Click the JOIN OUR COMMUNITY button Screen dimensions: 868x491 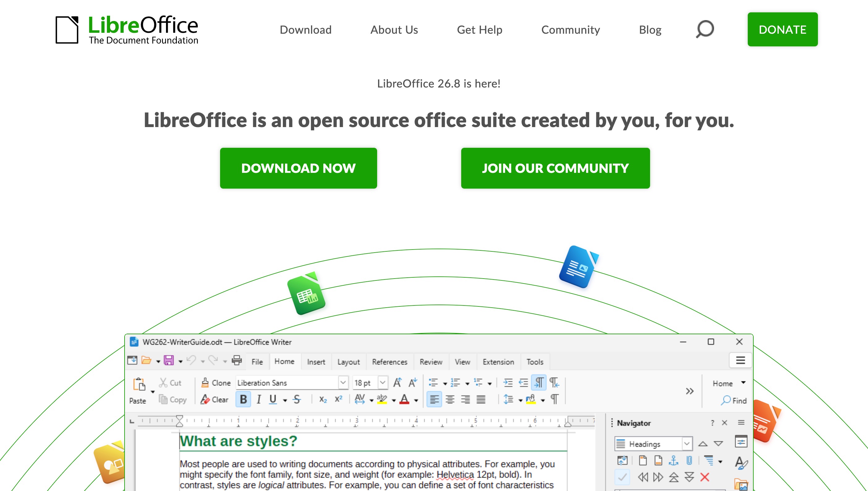click(x=555, y=168)
